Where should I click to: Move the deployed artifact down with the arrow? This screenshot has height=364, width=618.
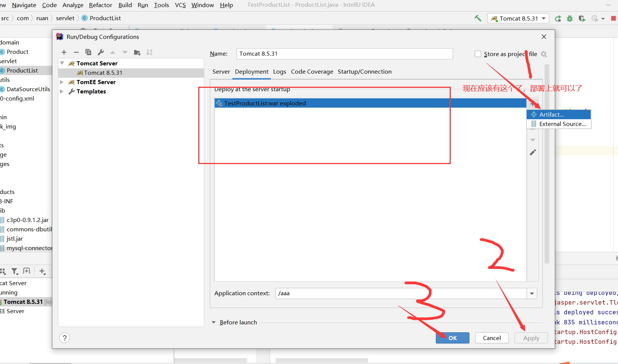pyautogui.click(x=533, y=140)
